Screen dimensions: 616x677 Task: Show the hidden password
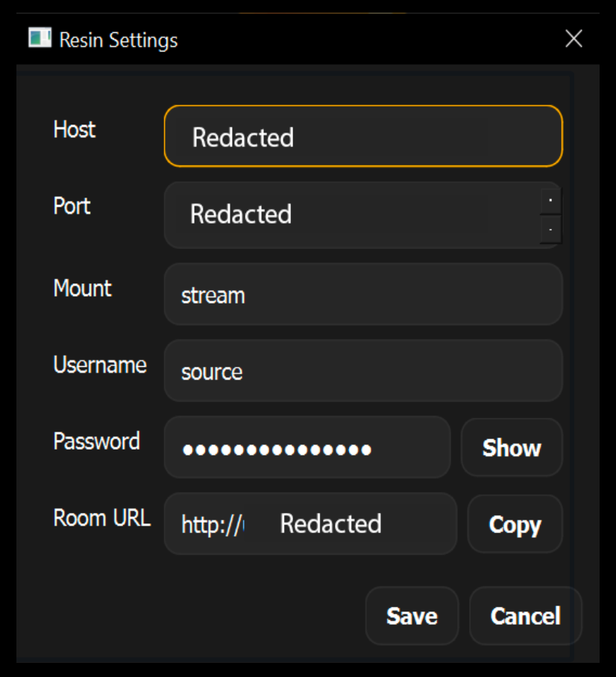[512, 448]
